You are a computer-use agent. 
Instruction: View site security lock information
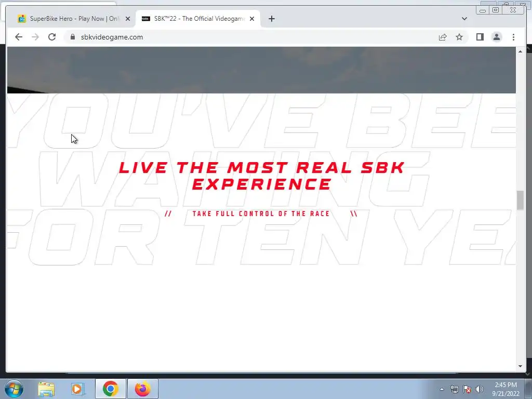tap(72, 37)
